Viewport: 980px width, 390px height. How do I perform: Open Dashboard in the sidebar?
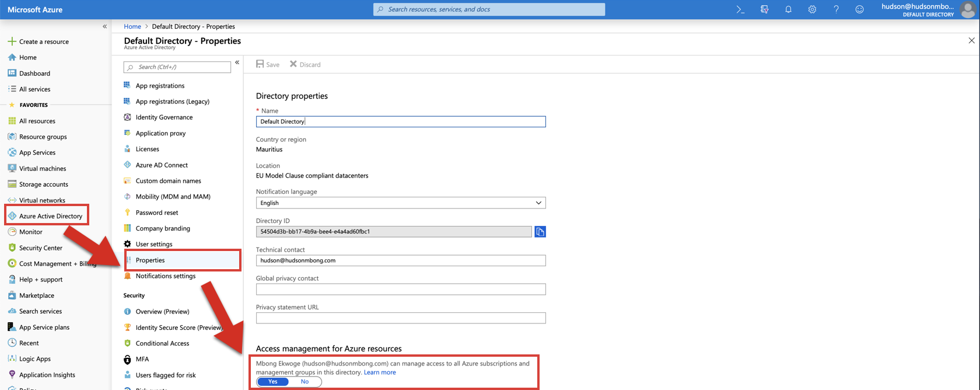coord(29,73)
